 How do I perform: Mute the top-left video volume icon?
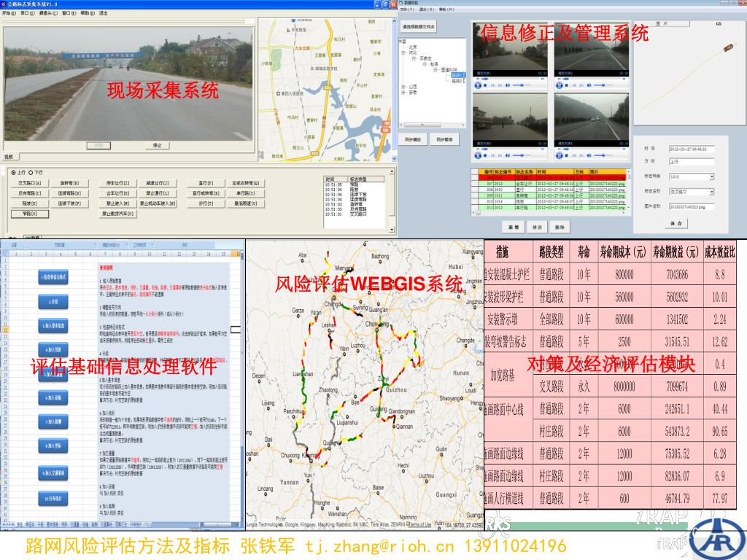508,85
